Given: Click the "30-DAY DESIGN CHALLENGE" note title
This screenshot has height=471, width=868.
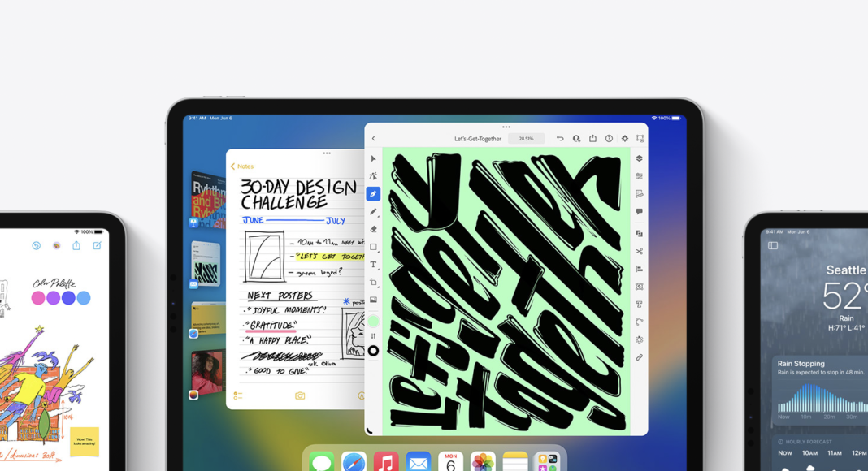Looking at the screenshot, I should coord(297,194).
